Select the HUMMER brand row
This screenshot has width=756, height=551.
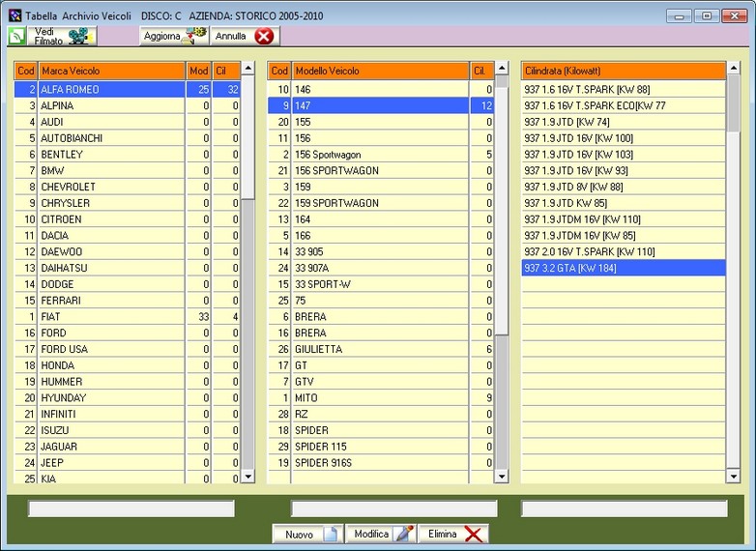pyautogui.click(x=128, y=382)
